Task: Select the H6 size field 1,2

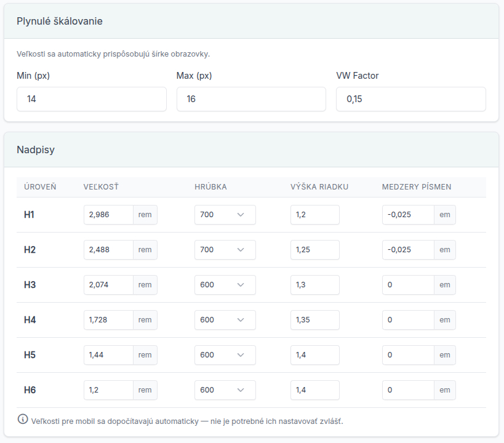Action: pyautogui.click(x=109, y=390)
